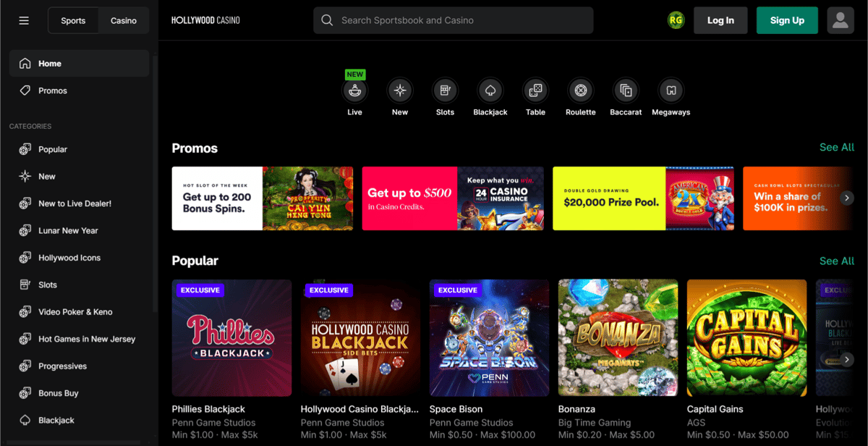Open the Bonus Buy category label
Screen dimensions: 868x446
coord(59,393)
